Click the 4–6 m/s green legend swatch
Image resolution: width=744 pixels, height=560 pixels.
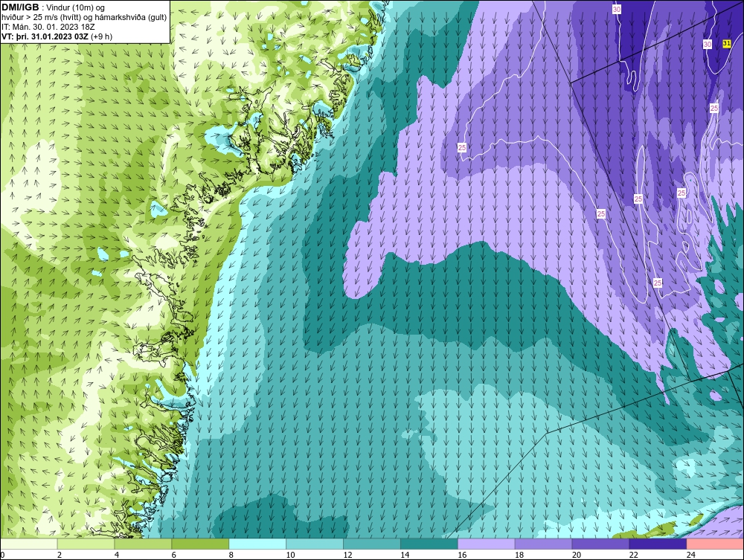tap(143, 544)
